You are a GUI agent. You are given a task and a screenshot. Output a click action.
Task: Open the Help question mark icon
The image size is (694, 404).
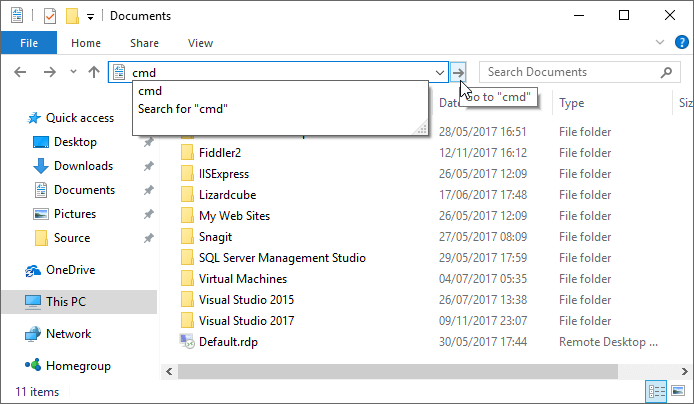(682, 42)
